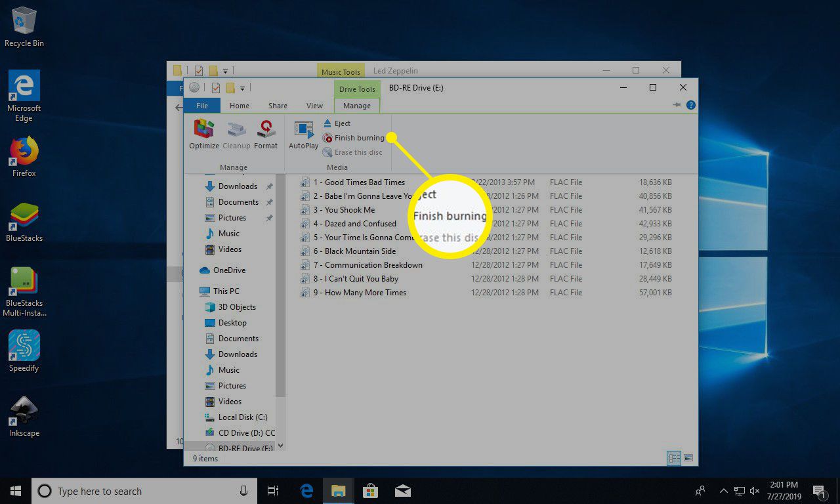Open Help with the blue question icon
Viewport: 840px width, 504px height.
(690, 105)
